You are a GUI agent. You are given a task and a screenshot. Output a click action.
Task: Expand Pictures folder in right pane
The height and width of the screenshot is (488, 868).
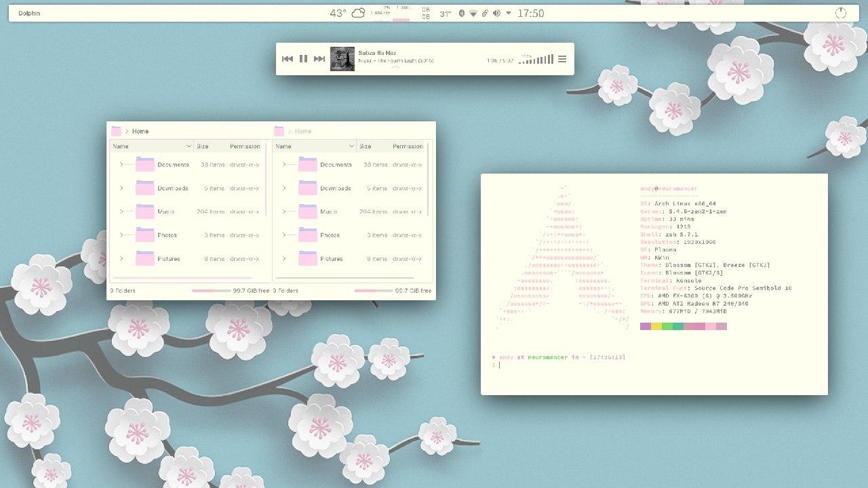pyautogui.click(x=284, y=258)
